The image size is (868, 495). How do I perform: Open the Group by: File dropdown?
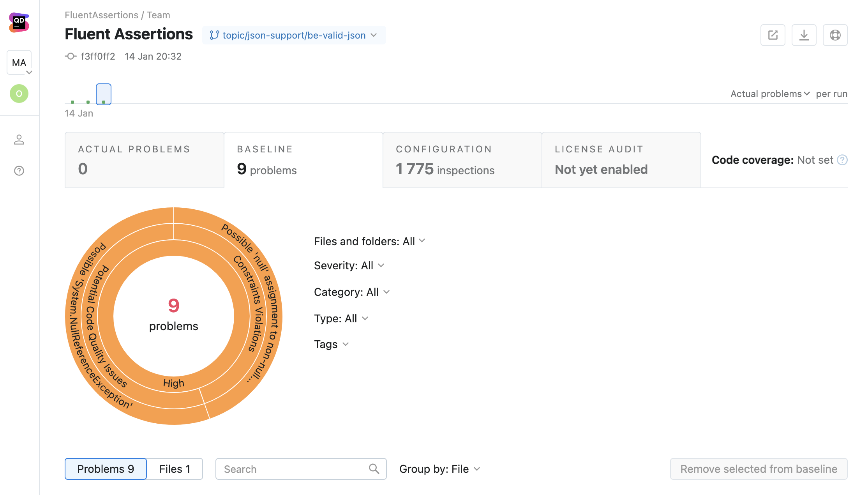(439, 469)
